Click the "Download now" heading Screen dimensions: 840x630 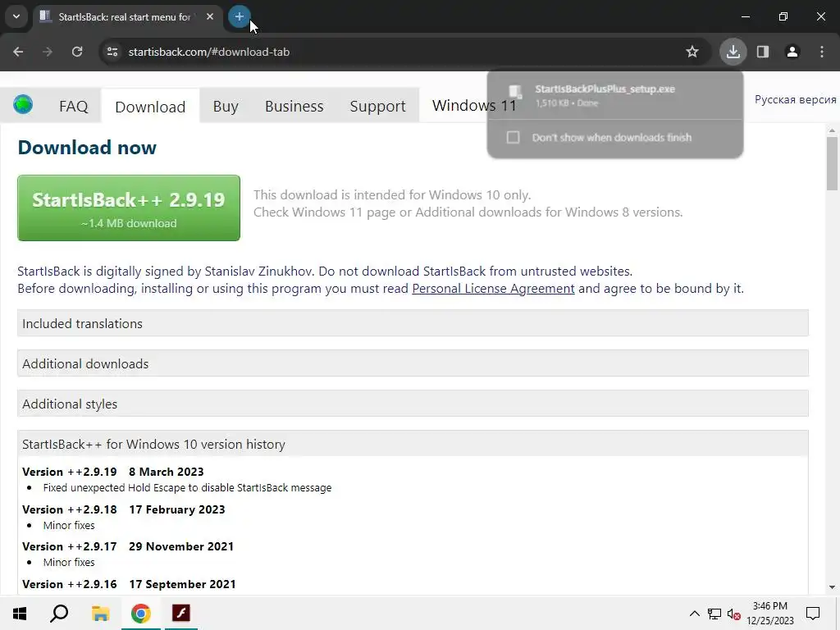point(87,148)
